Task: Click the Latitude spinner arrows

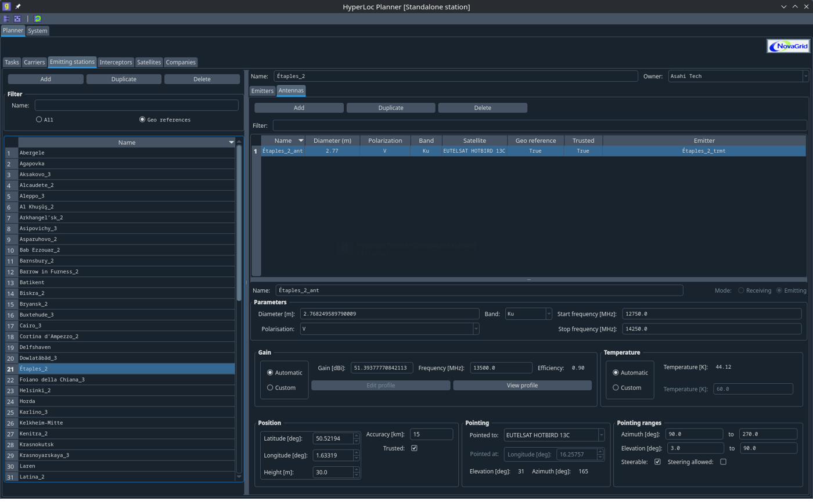Action: click(356, 438)
